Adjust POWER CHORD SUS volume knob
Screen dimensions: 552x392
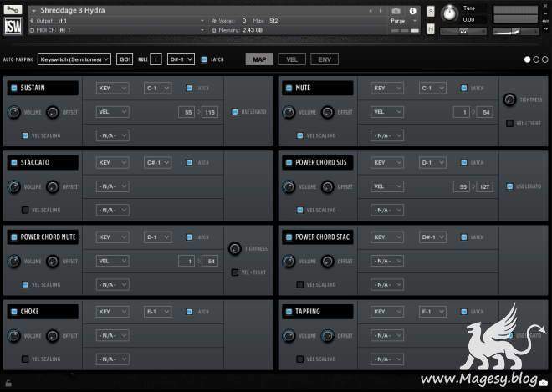pyautogui.click(x=289, y=187)
